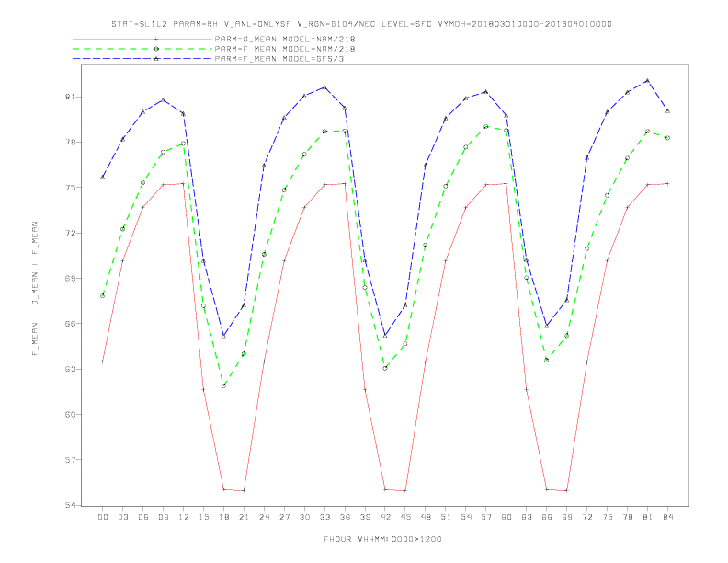Click y-axis tick label 81

[x=70, y=98]
